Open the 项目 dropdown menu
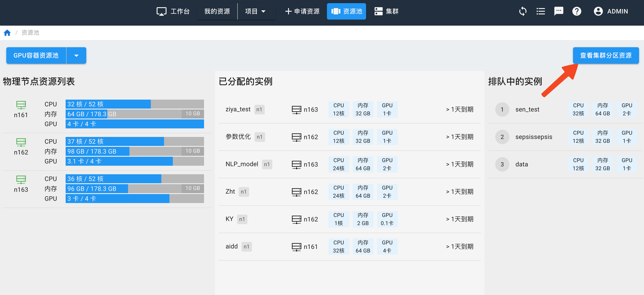Viewport: 644px width, 295px height. pos(255,11)
